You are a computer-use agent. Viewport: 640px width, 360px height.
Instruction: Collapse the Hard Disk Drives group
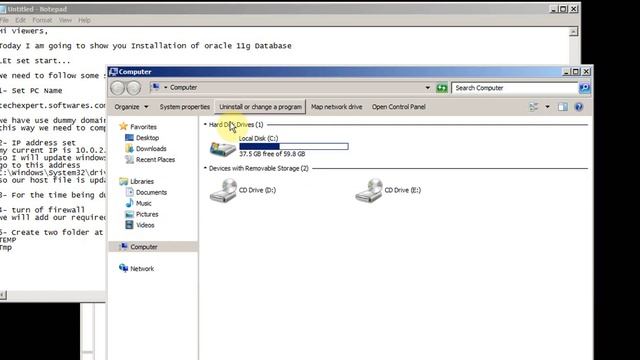[205, 124]
